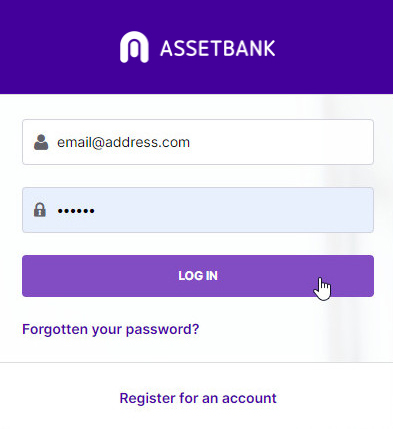Click the user silhouette icon in the email field
393x429 pixels.
(x=41, y=142)
